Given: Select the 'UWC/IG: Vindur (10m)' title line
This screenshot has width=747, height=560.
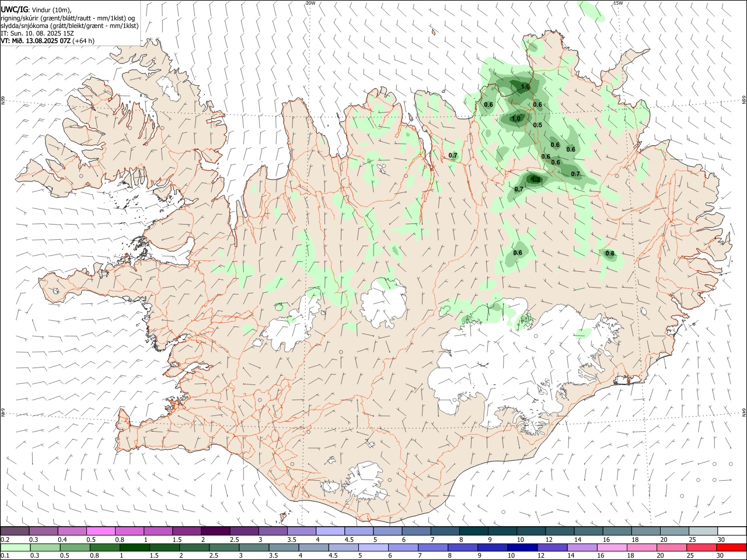Looking at the screenshot, I should pos(36,9).
